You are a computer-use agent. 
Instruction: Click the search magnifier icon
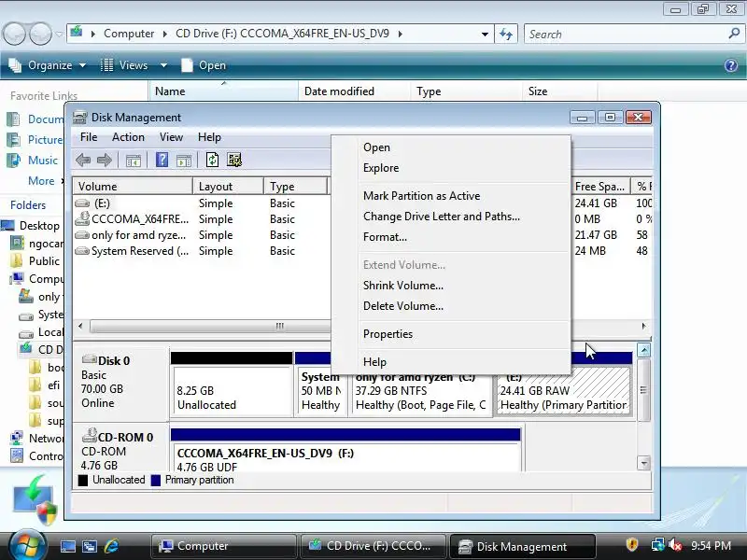pos(734,34)
